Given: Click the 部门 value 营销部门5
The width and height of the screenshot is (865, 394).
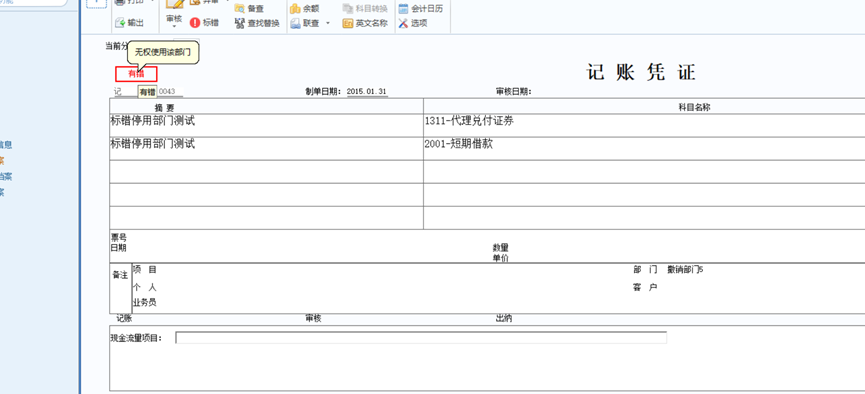Looking at the screenshot, I should pyautogui.click(x=685, y=270).
